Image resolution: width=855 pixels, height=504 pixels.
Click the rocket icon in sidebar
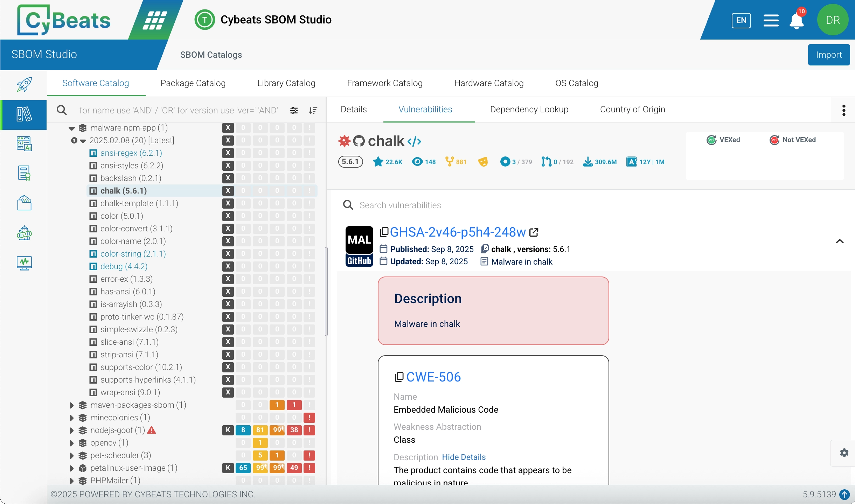pos(24,84)
